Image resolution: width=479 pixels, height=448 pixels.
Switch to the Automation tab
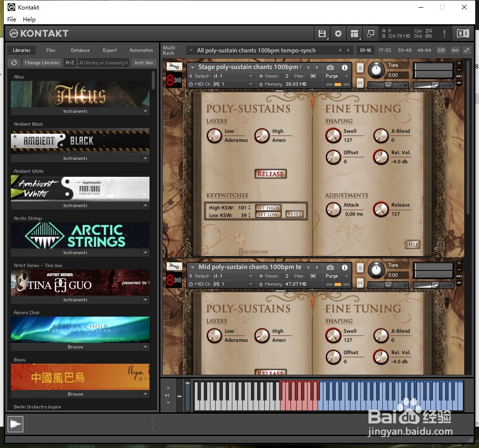(x=141, y=50)
